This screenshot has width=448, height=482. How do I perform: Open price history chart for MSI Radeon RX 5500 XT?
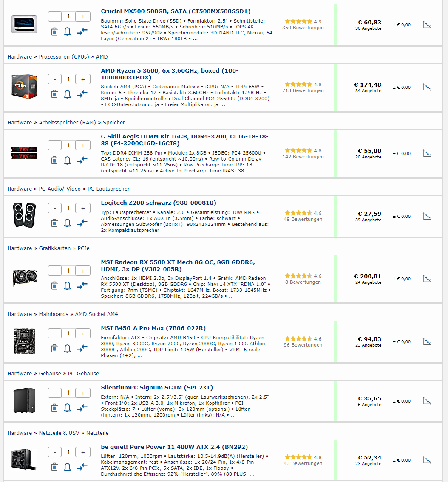coord(427,279)
